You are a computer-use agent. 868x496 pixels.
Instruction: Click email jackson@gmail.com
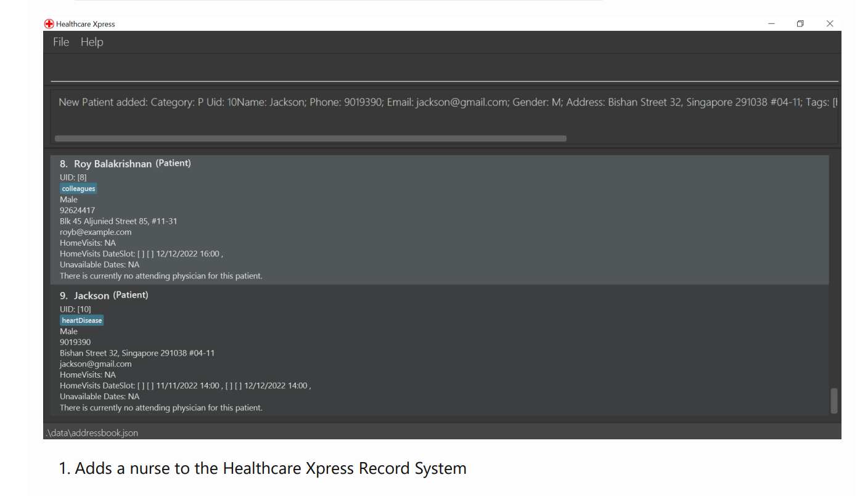[96, 364]
